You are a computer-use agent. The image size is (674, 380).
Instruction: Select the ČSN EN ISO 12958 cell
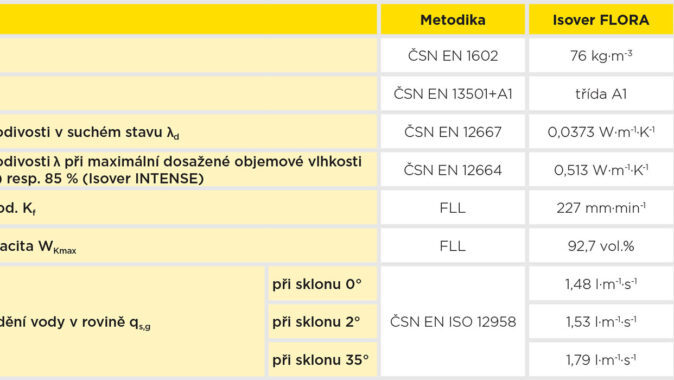pyautogui.click(x=453, y=322)
